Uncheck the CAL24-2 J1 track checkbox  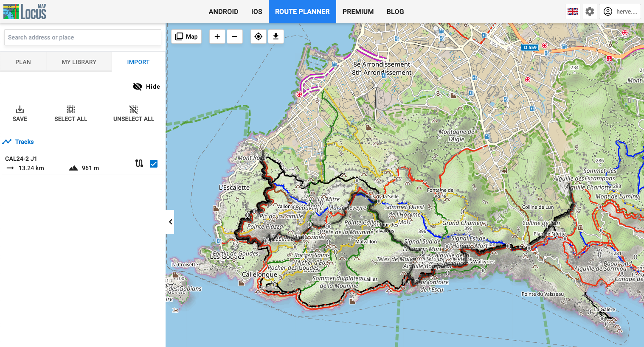tap(154, 164)
